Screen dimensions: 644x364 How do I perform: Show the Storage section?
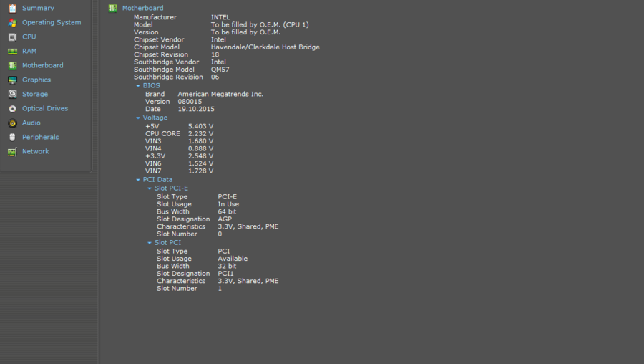click(x=35, y=94)
